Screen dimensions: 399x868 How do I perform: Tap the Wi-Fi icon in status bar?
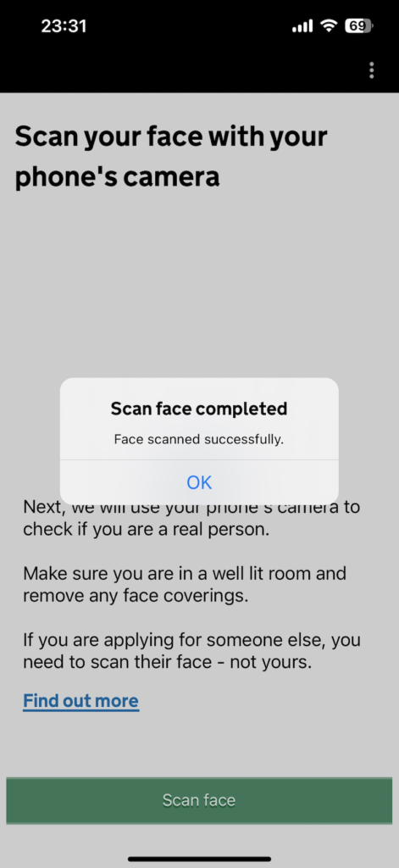pos(330,26)
